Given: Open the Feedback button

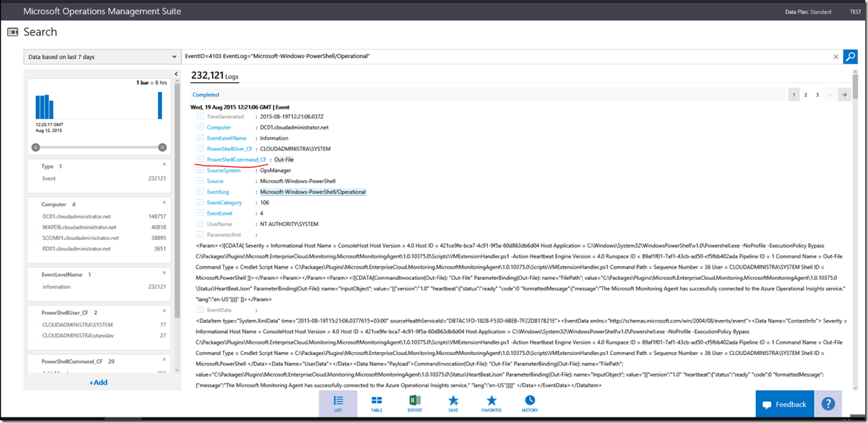Looking at the screenshot, I should (784, 404).
